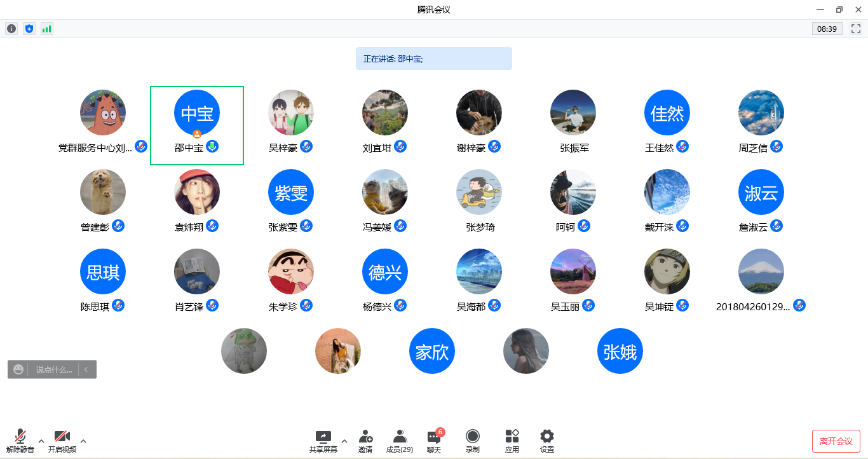
Task: Open Chat (聊天) with 6 unread
Action: [434, 441]
